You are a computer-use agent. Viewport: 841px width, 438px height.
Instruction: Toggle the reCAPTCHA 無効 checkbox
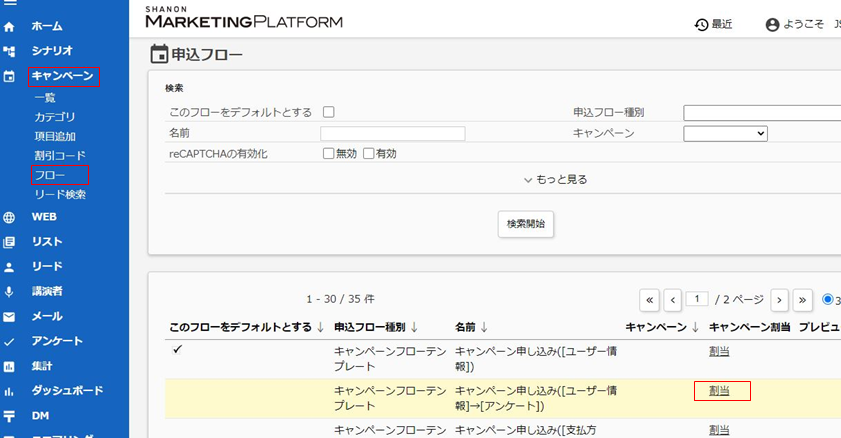click(329, 154)
